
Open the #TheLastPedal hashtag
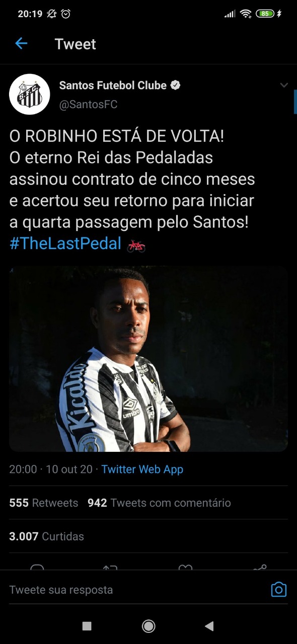[x=65, y=244]
